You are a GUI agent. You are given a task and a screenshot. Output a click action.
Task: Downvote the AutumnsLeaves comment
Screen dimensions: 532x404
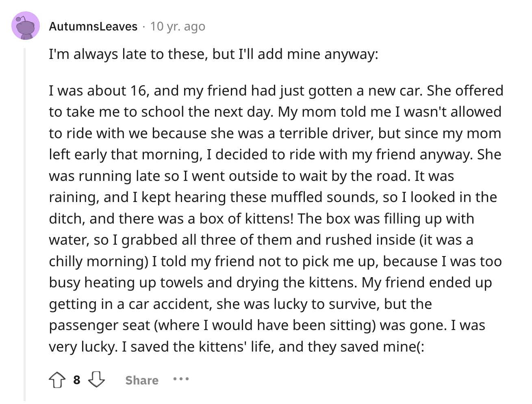coord(97,380)
